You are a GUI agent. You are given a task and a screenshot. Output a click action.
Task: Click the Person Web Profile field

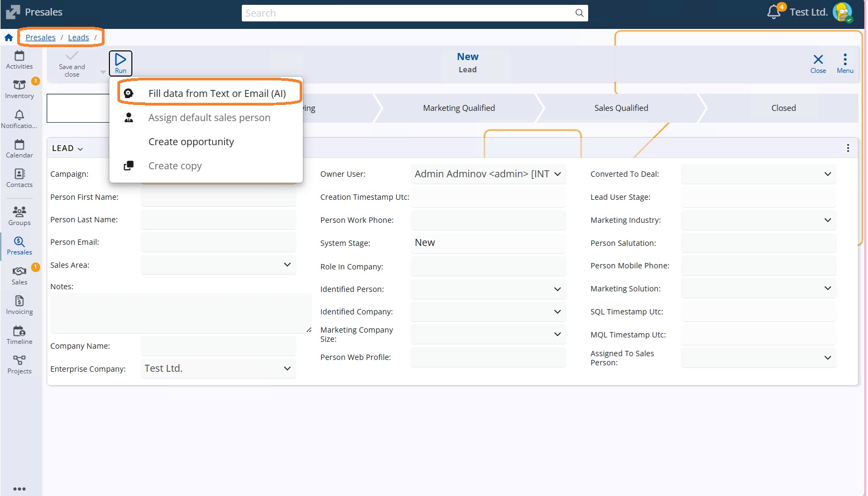coord(488,357)
